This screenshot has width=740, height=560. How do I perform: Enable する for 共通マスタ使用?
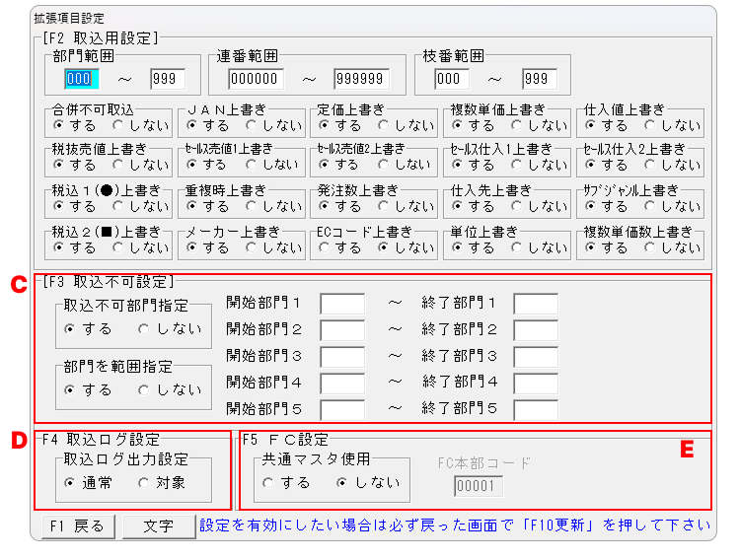267,483
